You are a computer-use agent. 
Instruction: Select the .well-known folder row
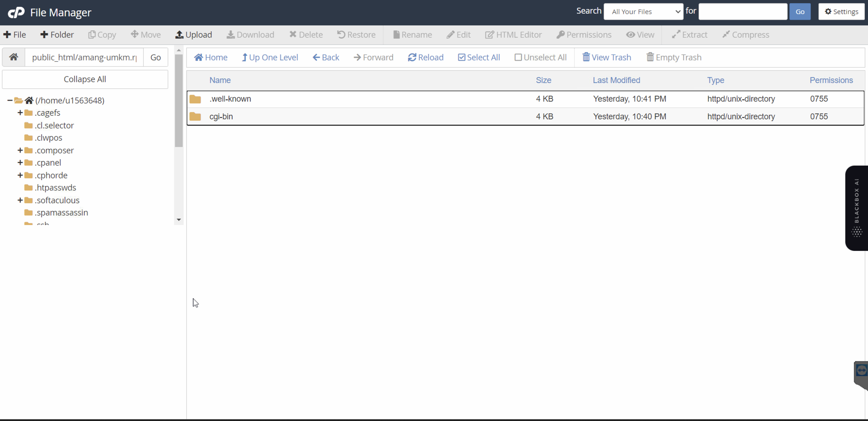525,99
